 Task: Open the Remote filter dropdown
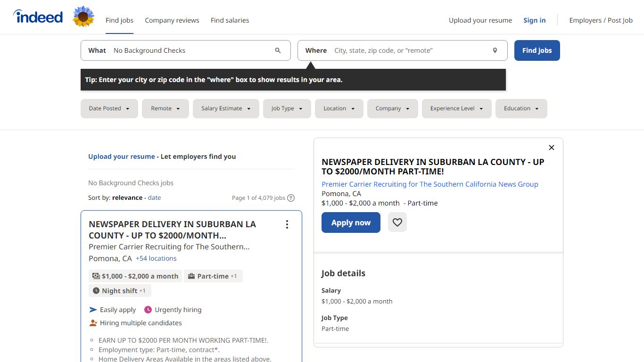click(165, 108)
